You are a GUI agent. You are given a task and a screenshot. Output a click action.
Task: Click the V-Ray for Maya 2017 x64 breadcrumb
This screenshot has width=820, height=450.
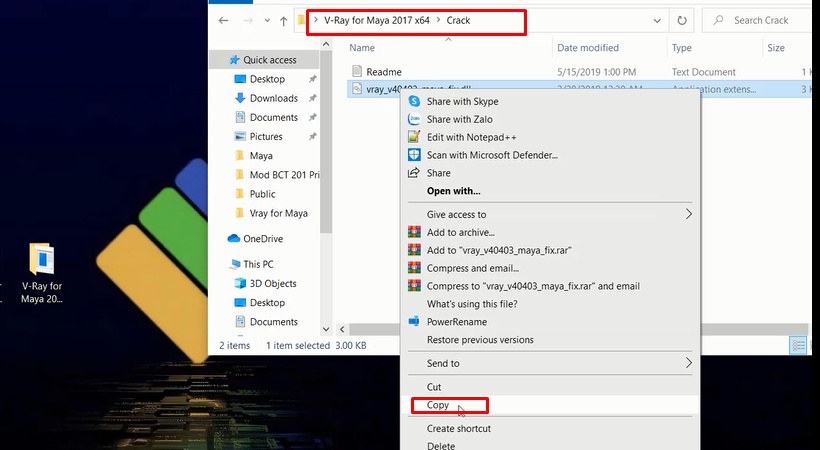coord(377,20)
